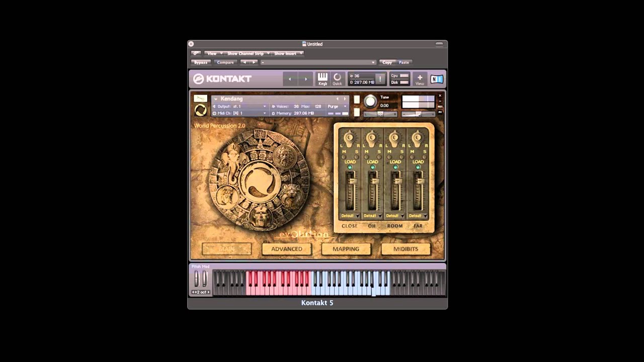Image resolution: width=644 pixels, height=362 pixels.
Task: Click the Voices note icon
Action: coord(274,107)
